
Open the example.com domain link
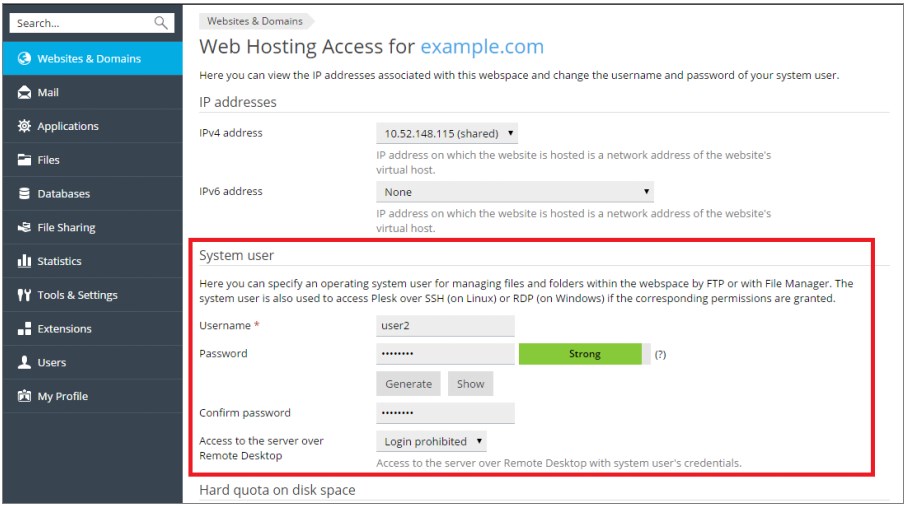coord(482,46)
